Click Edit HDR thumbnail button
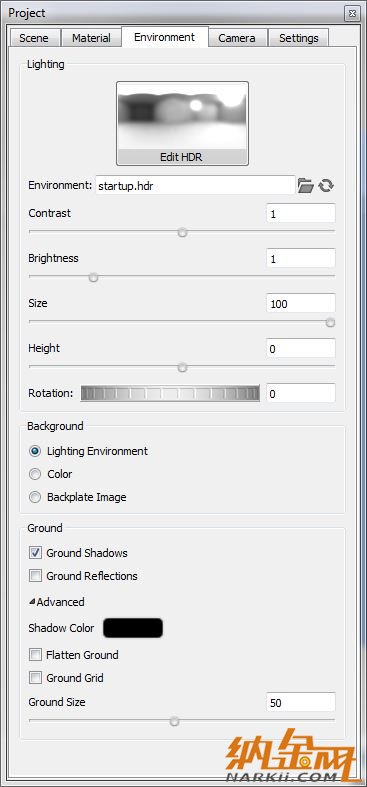The height and width of the screenshot is (787, 367). (x=182, y=123)
